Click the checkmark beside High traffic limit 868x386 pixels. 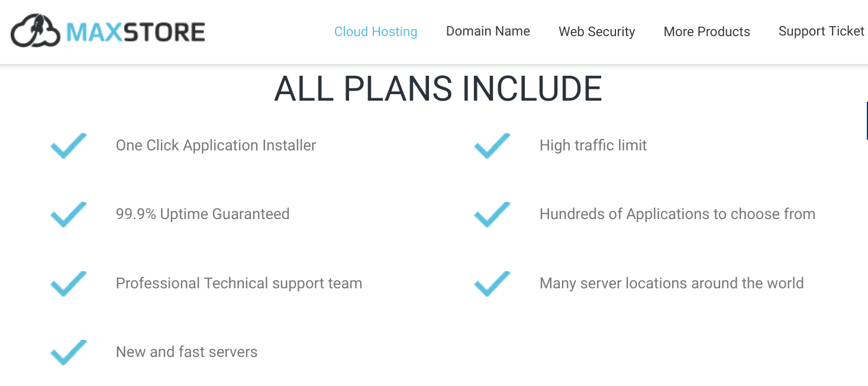point(492,146)
